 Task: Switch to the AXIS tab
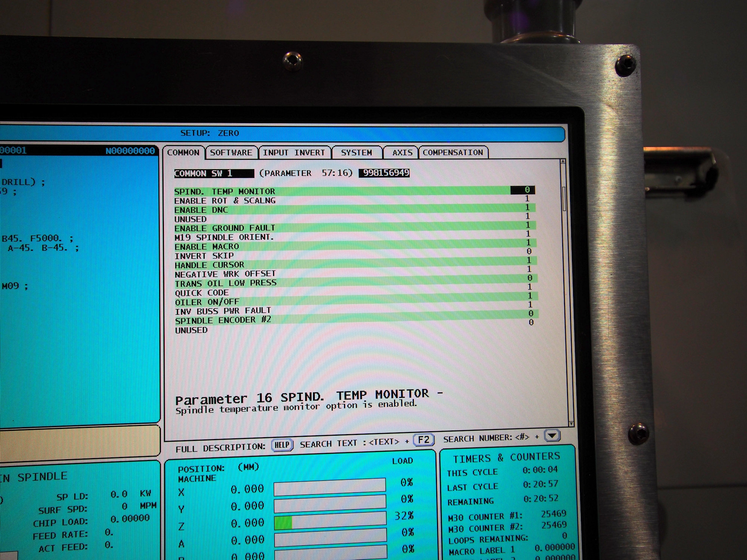click(x=402, y=153)
